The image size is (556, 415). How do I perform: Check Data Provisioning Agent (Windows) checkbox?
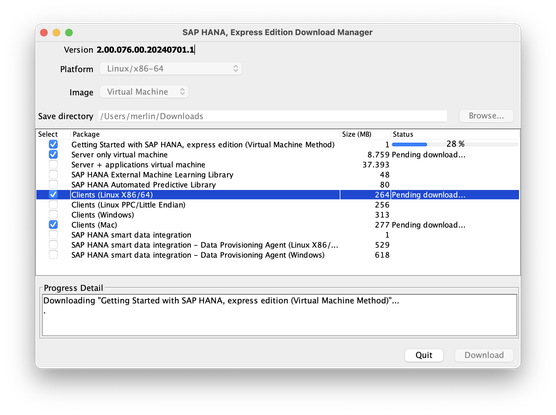pos(53,255)
